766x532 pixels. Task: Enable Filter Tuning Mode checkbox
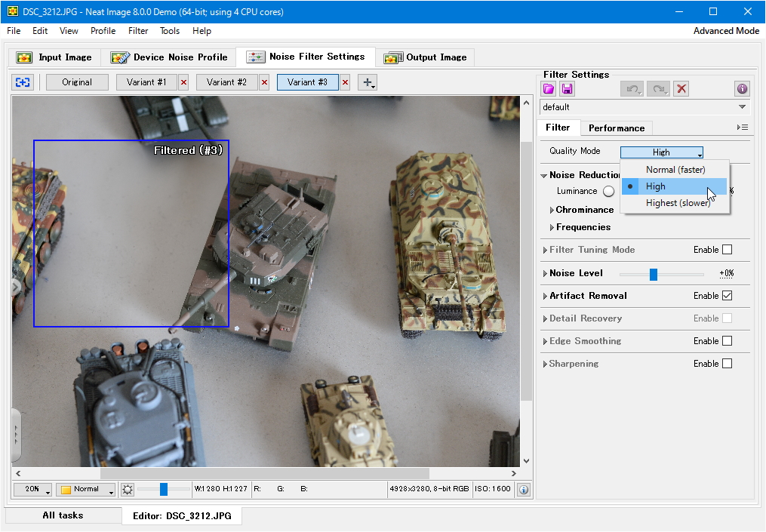[x=727, y=250]
